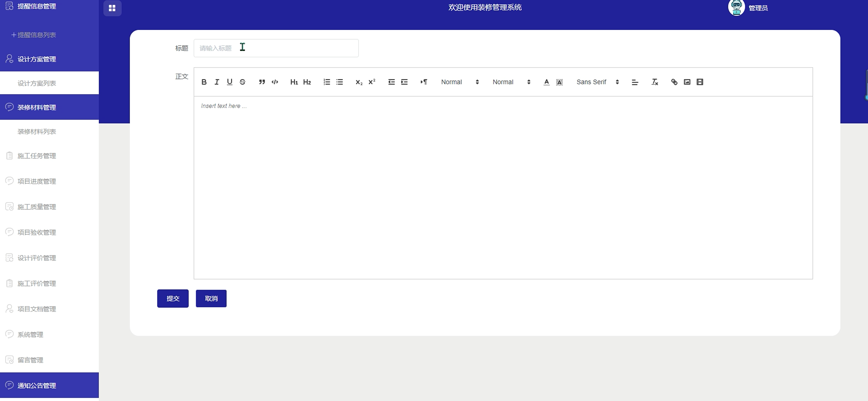Toggle bold formatting in the editor toolbar
868x401 pixels.
pyautogui.click(x=204, y=82)
